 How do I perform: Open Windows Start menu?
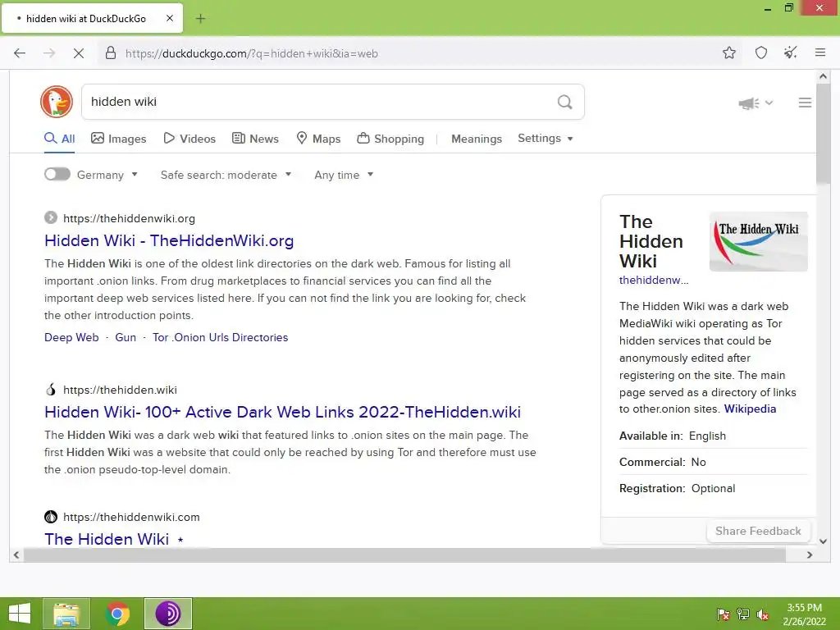[x=20, y=614]
